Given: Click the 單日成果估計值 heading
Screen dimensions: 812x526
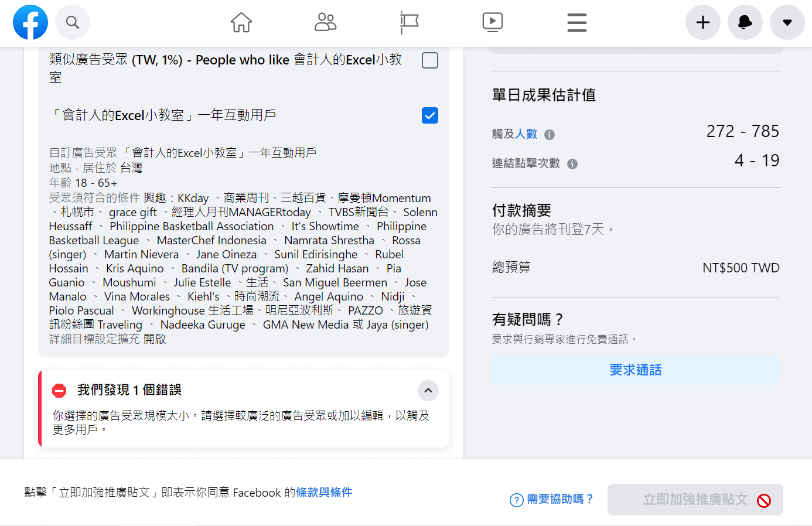Looking at the screenshot, I should (544, 95).
